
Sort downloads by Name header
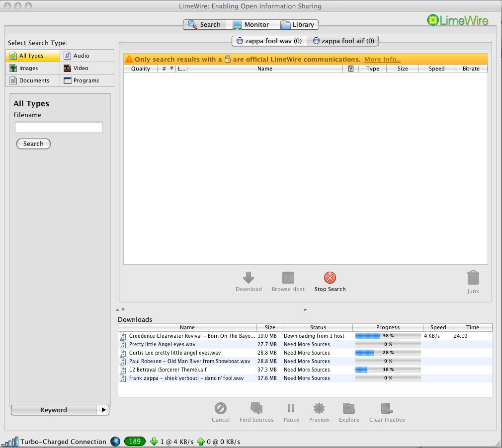click(187, 327)
